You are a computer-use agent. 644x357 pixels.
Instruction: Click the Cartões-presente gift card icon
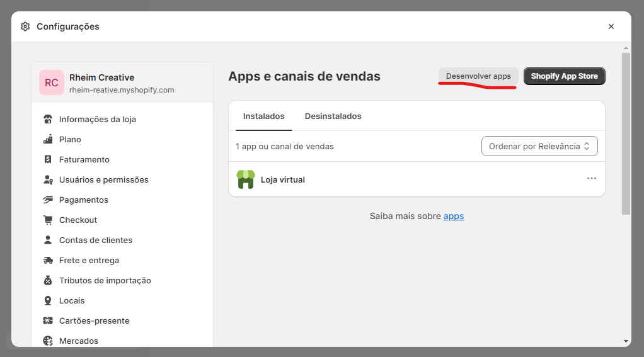[x=48, y=320]
